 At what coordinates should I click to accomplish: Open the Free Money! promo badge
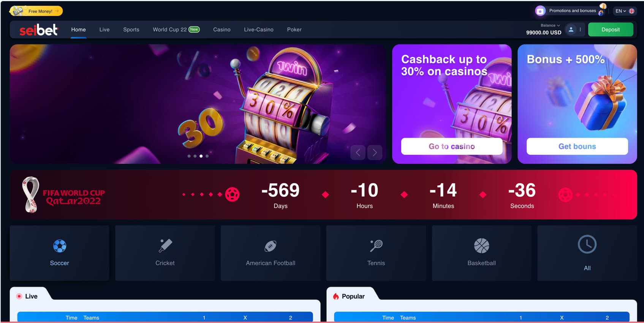tap(36, 11)
